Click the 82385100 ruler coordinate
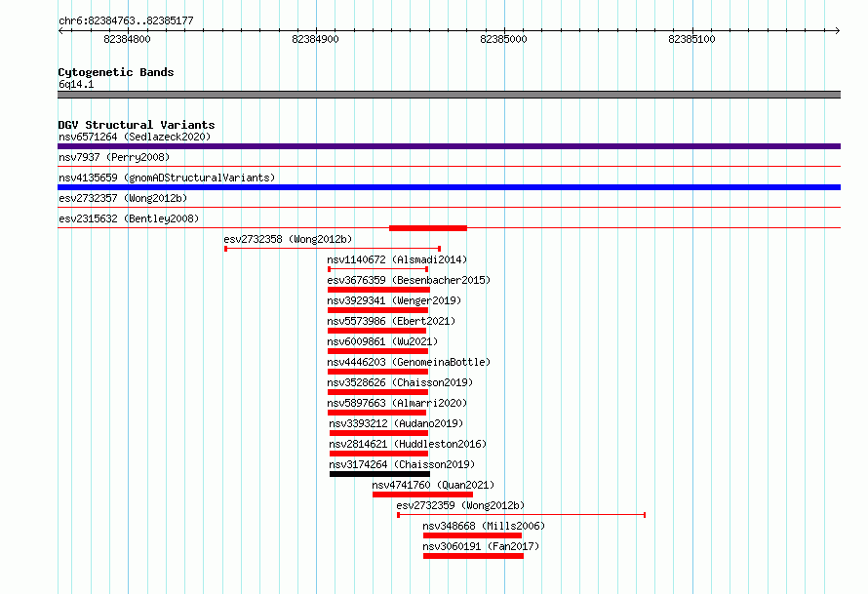 [x=691, y=39]
